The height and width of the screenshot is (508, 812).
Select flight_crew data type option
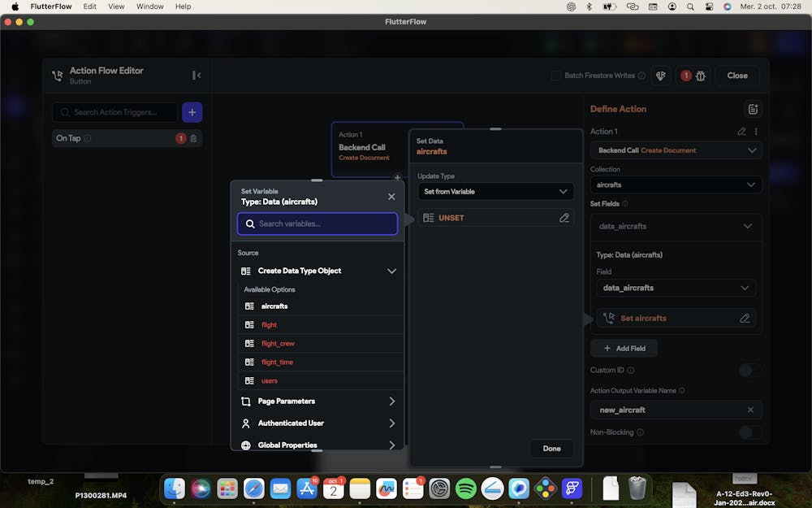(x=321, y=344)
